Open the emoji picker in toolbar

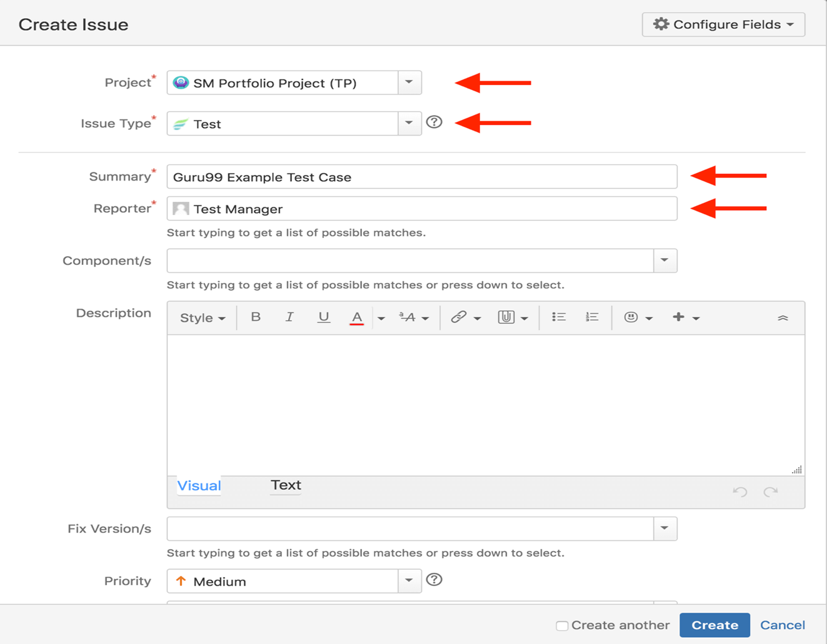[x=631, y=317]
